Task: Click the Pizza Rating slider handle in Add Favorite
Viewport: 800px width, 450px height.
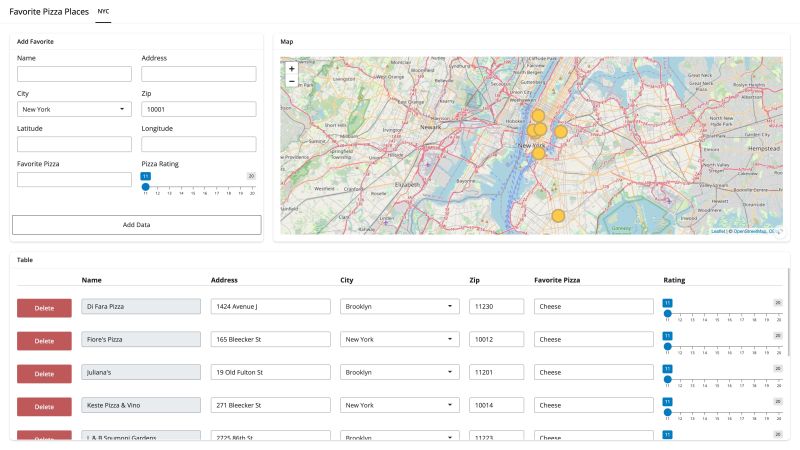Action: tap(145, 187)
